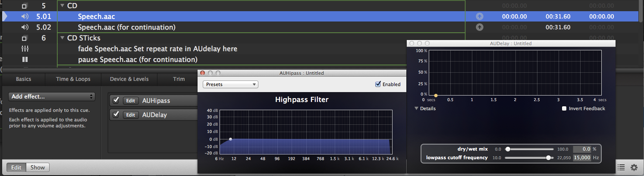The height and width of the screenshot is (176, 644).
Task: Open the Add effect dropdown
Action: [x=52, y=96]
